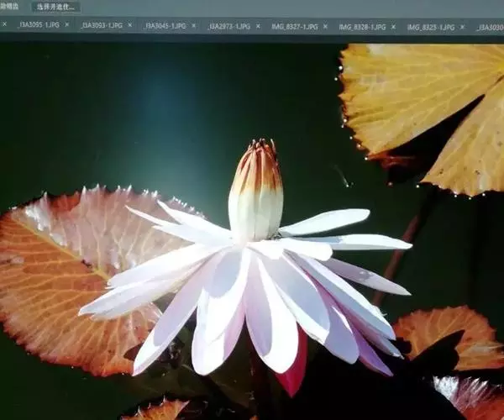Screen dimensions: 504x420
Task: Close the cut-off tab at far left
Action: [4, 24]
